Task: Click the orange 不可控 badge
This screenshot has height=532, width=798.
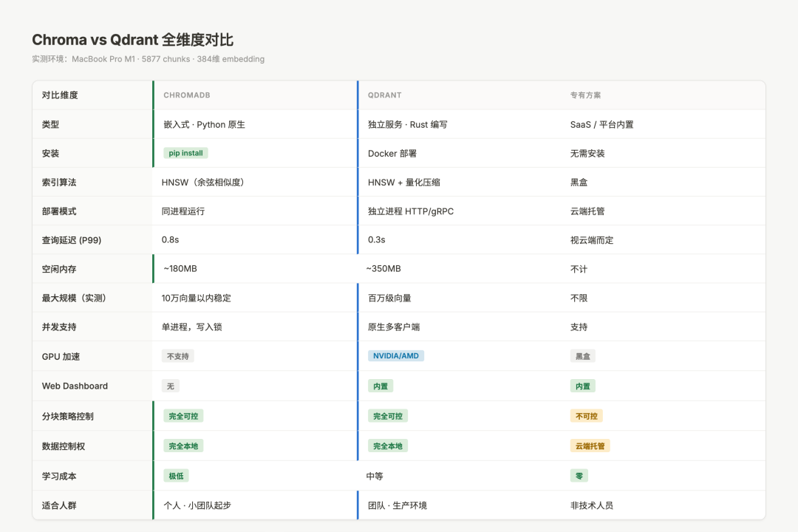Action: point(586,416)
